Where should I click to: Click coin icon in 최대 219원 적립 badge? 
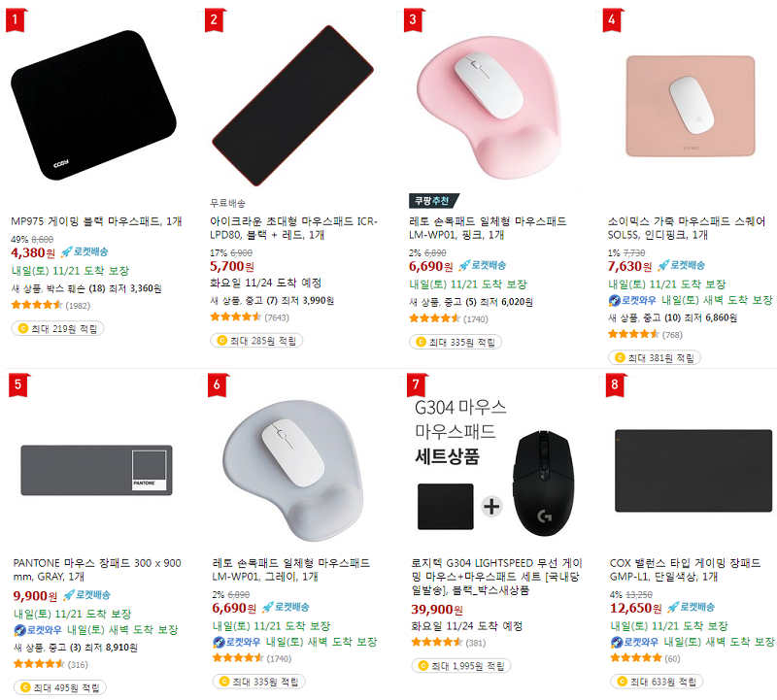click(x=22, y=328)
